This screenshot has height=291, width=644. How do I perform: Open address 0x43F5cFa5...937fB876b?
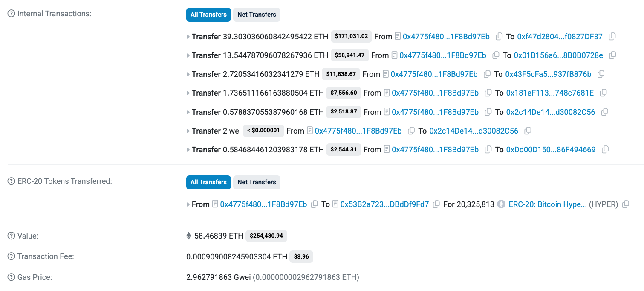coord(548,74)
